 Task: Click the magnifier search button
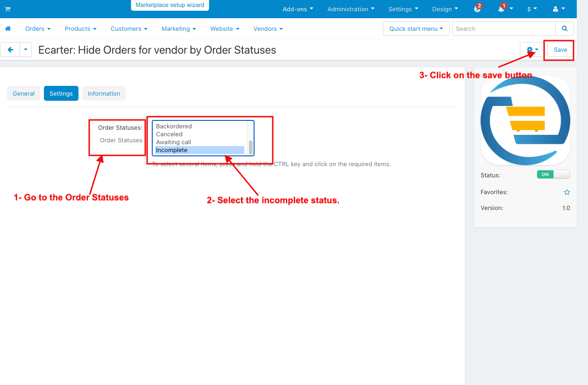pos(565,28)
